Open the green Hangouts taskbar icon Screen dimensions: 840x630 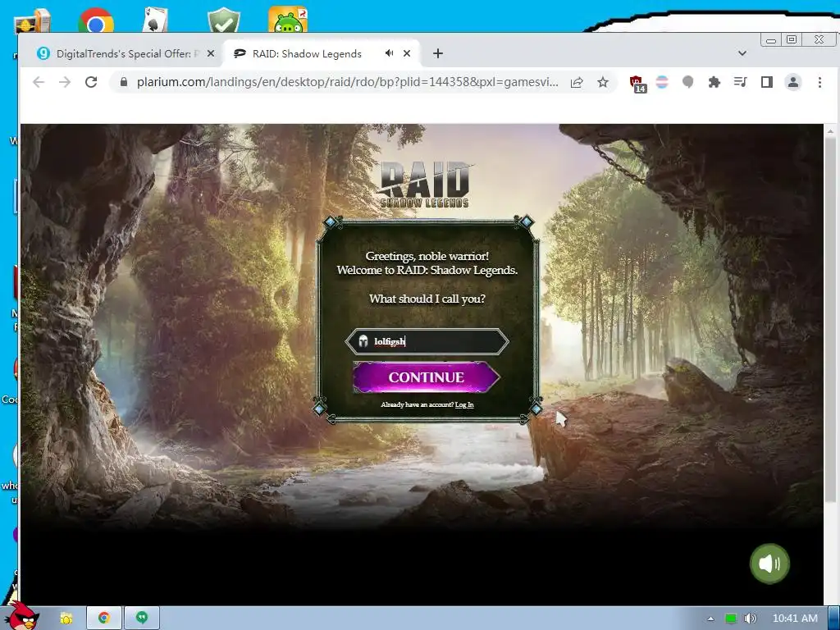click(142, 619)
